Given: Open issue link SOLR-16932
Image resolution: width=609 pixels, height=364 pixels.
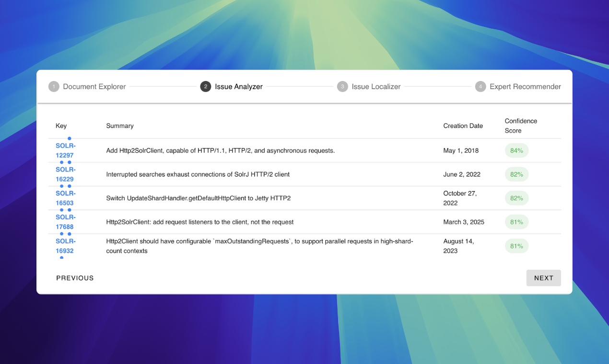Looking at the screenshot, I should [x=66, y=246].
